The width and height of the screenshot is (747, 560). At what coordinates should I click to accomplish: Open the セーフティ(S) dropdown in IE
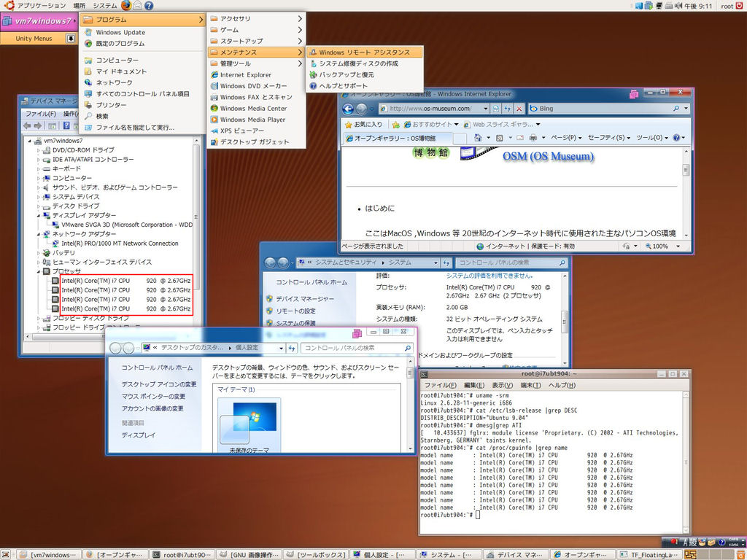click(609, 138)
